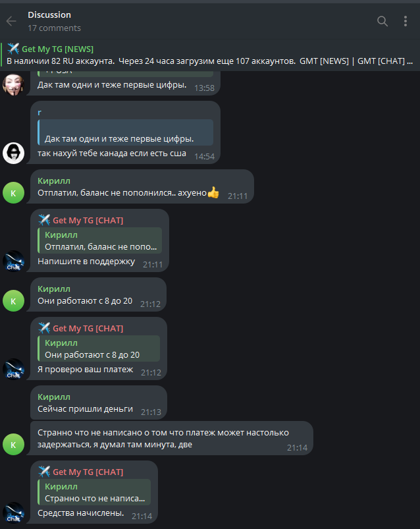
Task: Open search in the discussion
Action: click(x=382, y=21)
